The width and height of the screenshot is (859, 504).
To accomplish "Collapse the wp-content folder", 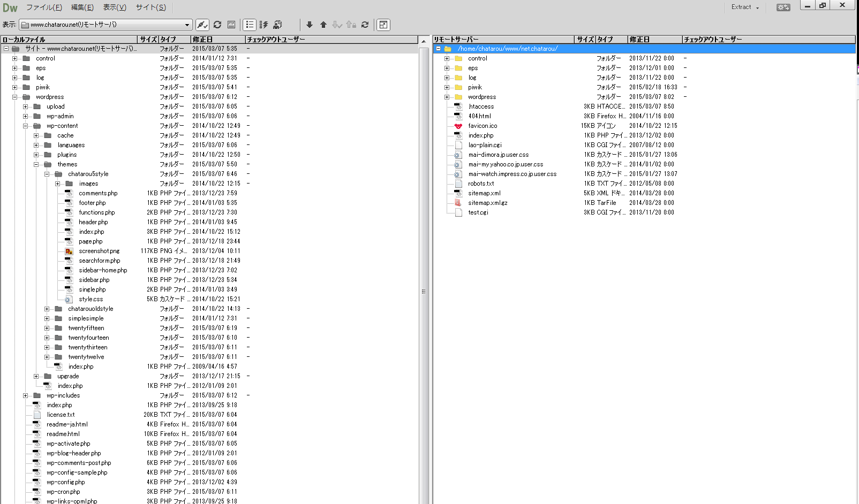I will pos(26,126).
